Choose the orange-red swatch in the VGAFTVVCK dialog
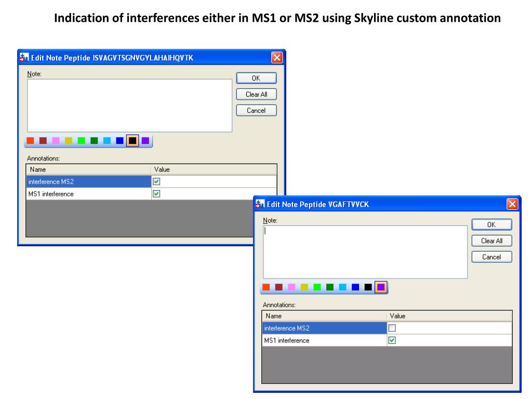 (266, 287)
